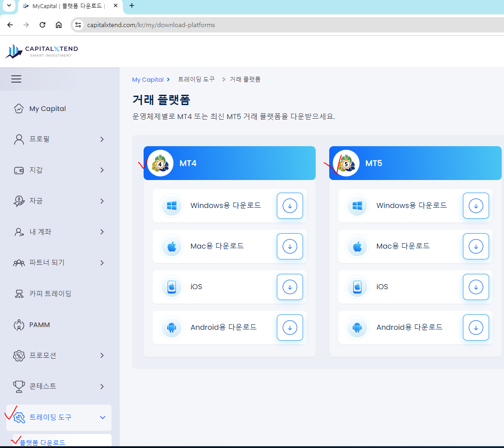This screenshot has height=448, width=504.
Task: Go back using browser back arrow
Action: click(10, 25)
